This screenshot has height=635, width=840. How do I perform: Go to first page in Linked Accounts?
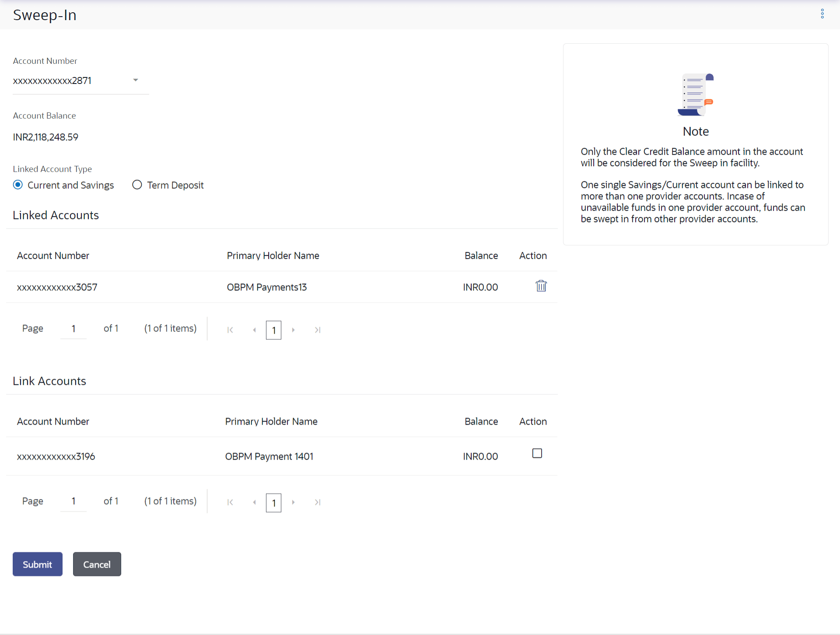pos(230,330)
